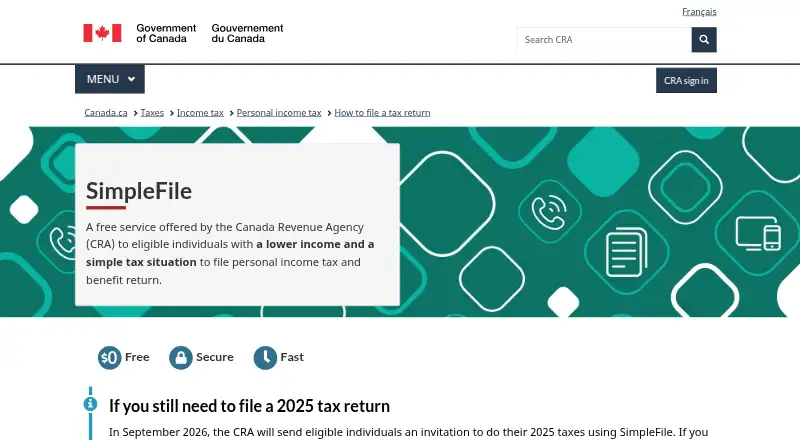Screen dimensions: 800x440
Task: Open Personal income tax breadcrumb link
Action: pyautogui.click(x=279, y=113)
